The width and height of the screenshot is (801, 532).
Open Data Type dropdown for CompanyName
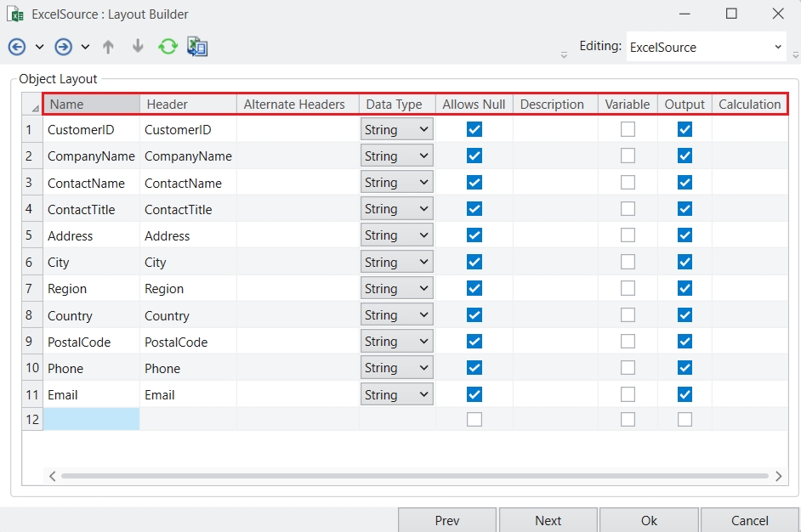pos(396,156)
